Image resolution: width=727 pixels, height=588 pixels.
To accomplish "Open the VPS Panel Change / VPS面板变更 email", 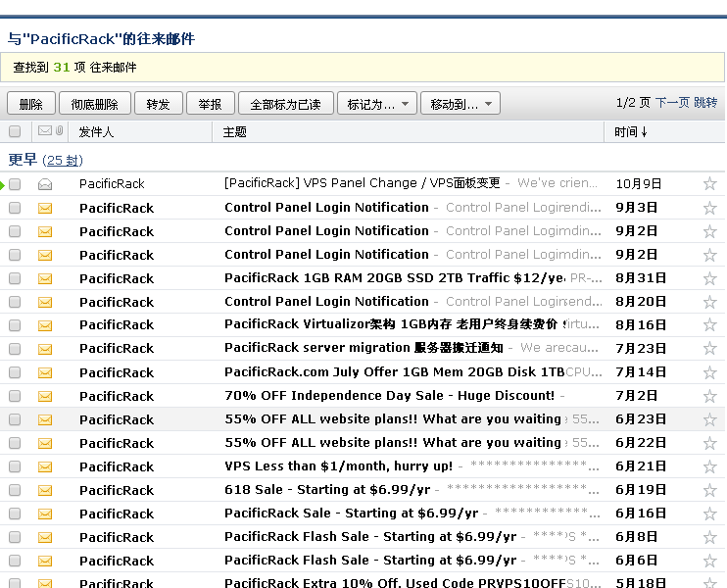I will pos(363,183).
